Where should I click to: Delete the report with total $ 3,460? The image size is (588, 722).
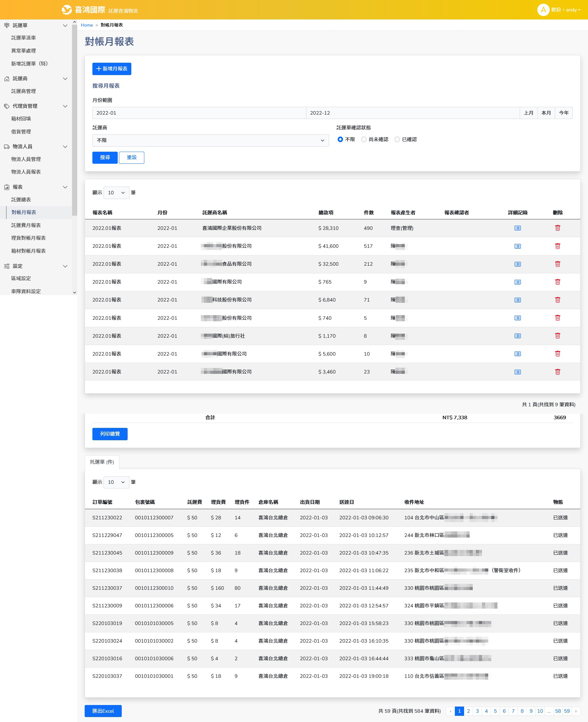click(x=557, y=371)
